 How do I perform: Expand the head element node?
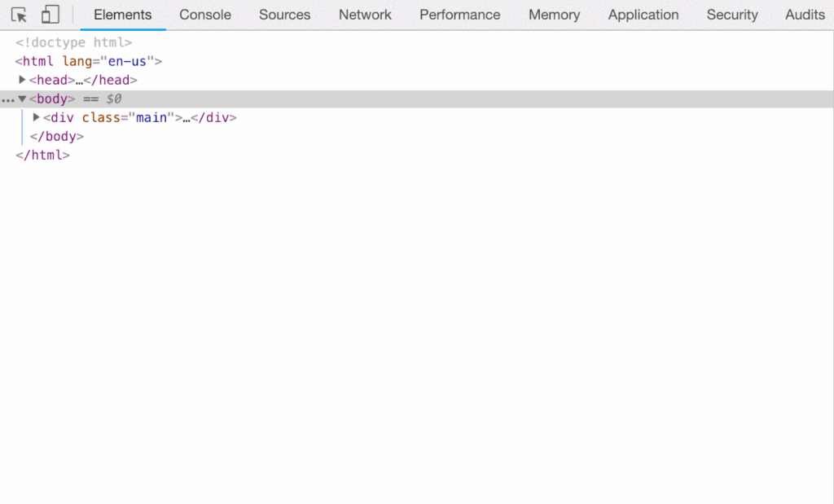[x=23, y=80]
